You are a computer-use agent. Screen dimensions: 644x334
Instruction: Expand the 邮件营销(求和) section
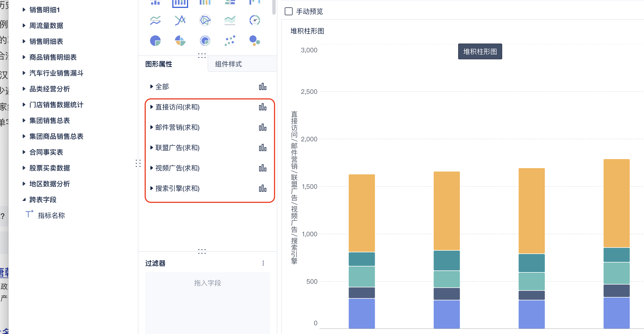[x=152, y=127]
